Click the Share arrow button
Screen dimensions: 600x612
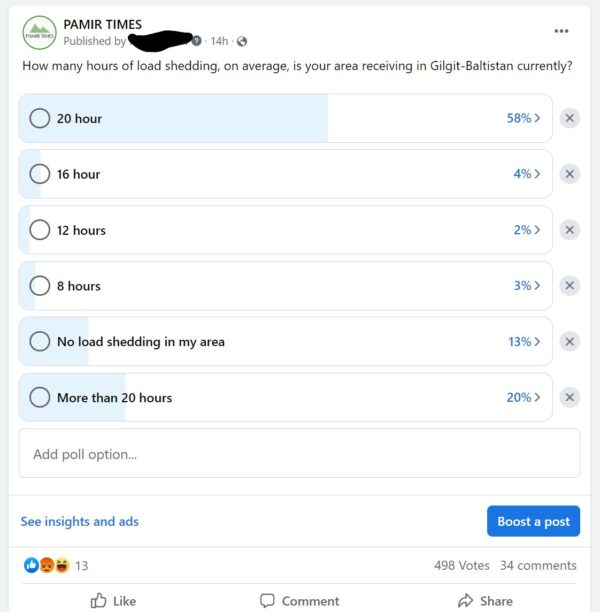pos(485,600)
